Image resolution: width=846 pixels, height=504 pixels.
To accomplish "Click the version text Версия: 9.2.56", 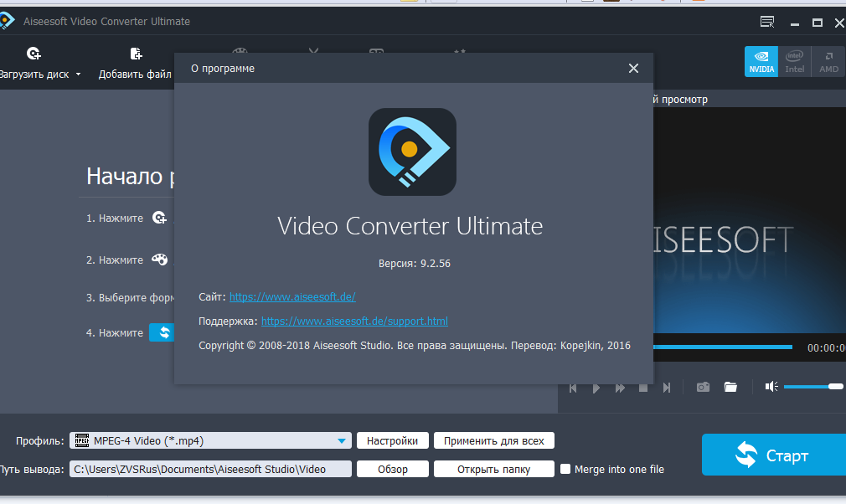I will point(415,264).
